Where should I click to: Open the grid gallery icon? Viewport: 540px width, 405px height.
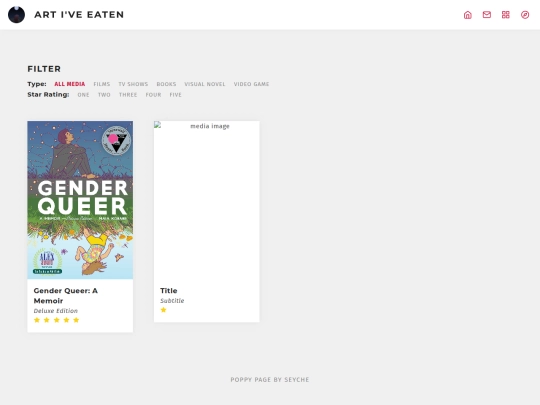click(x=506, y=15)
